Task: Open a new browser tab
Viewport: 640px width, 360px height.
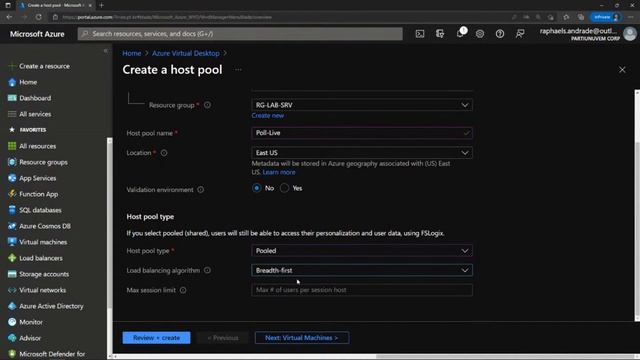Action: (102, 5)
